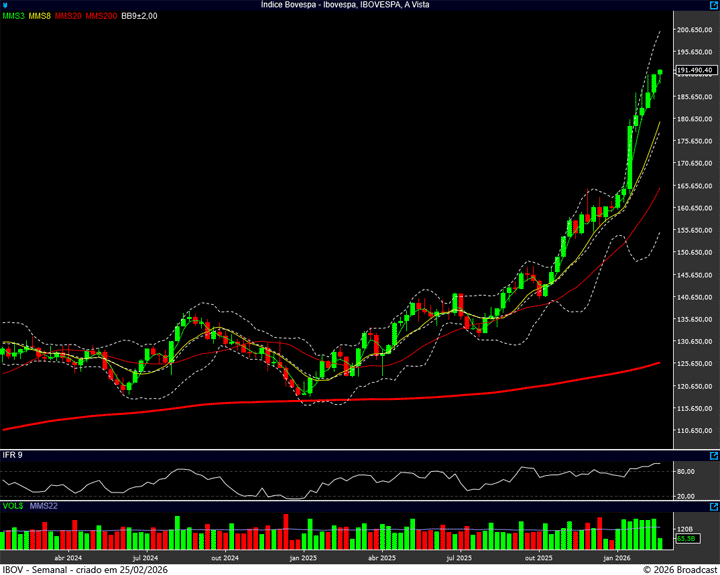Click the pop-out icon on IFR 9 panel
The height and width of the screenshot is (575, 720).
click(x=713, y=455)
